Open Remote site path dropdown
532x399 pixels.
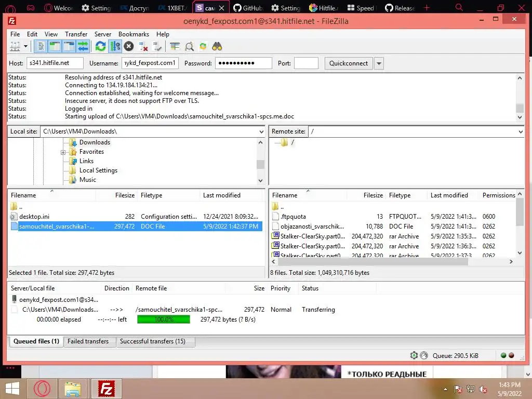(521, 131)
